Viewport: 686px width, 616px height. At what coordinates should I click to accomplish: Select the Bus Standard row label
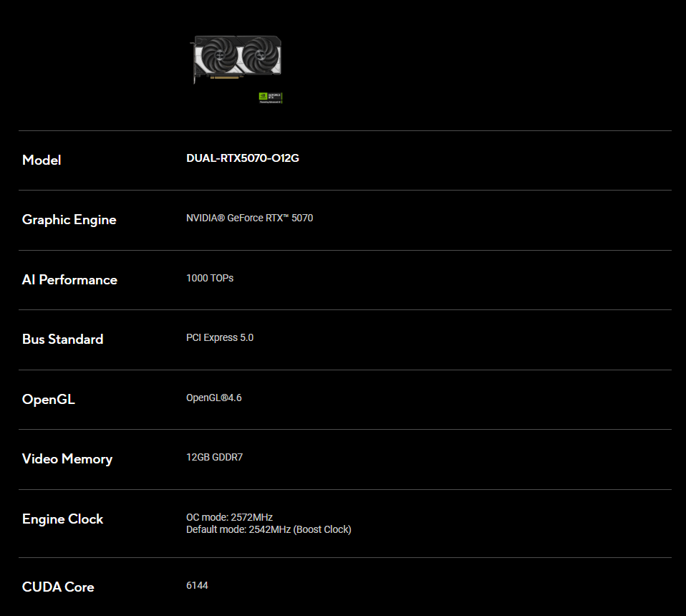tap(62, 340)
